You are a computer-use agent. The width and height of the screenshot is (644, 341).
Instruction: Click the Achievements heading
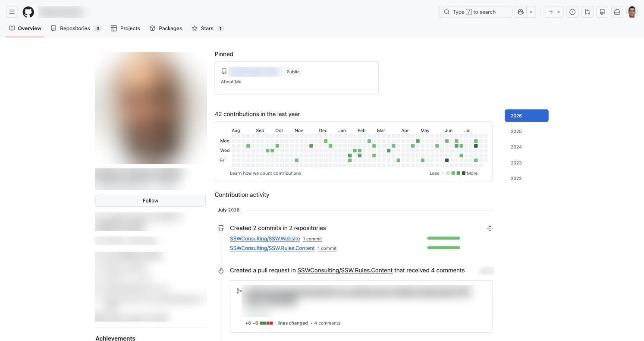(115, 338)
